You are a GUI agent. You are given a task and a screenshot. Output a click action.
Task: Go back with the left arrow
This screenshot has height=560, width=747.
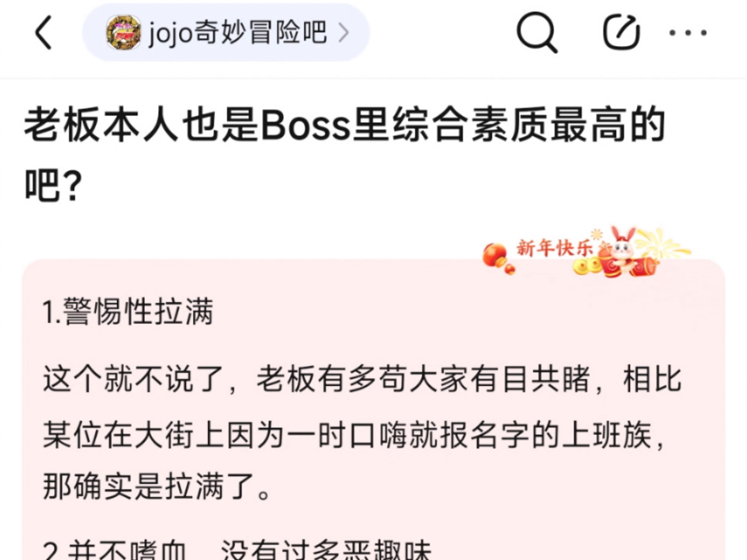[x=44, y=33]
